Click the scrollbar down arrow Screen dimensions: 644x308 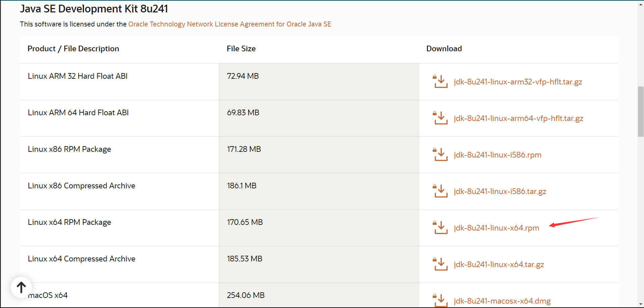point(641,304)
